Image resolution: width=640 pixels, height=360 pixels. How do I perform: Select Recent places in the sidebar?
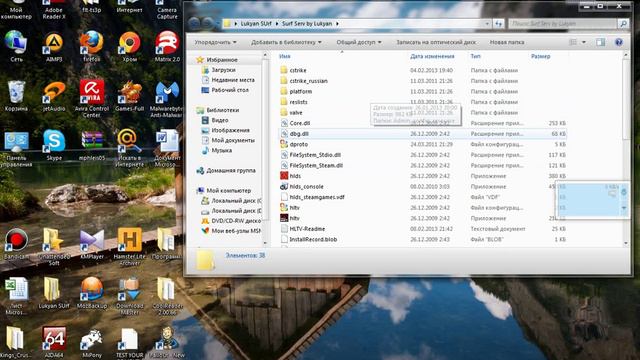[x=233, y=80]
